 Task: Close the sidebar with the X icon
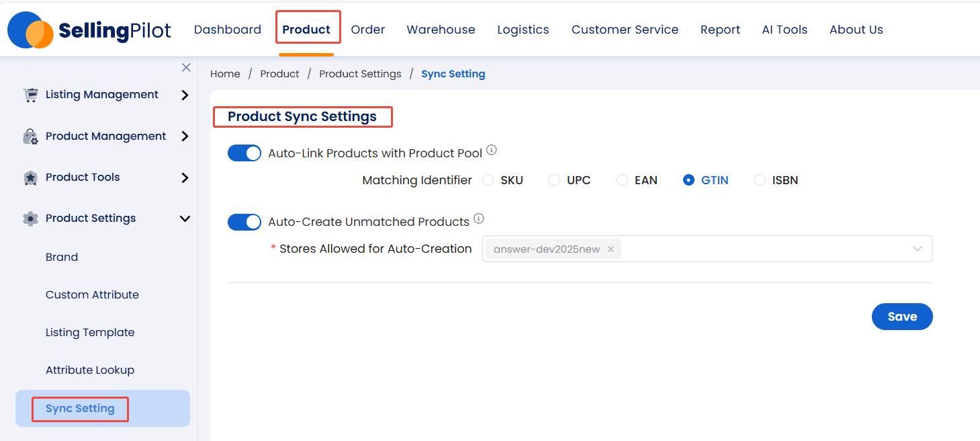pos(186,67)
